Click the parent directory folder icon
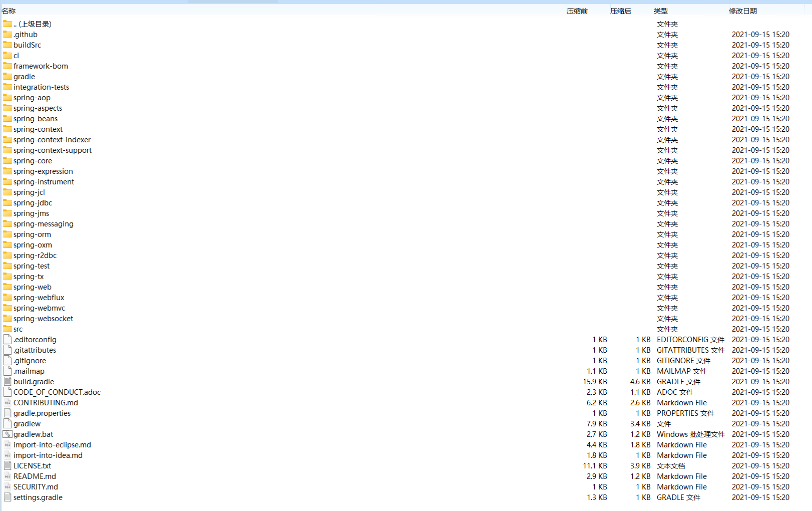 coord(8,24)
